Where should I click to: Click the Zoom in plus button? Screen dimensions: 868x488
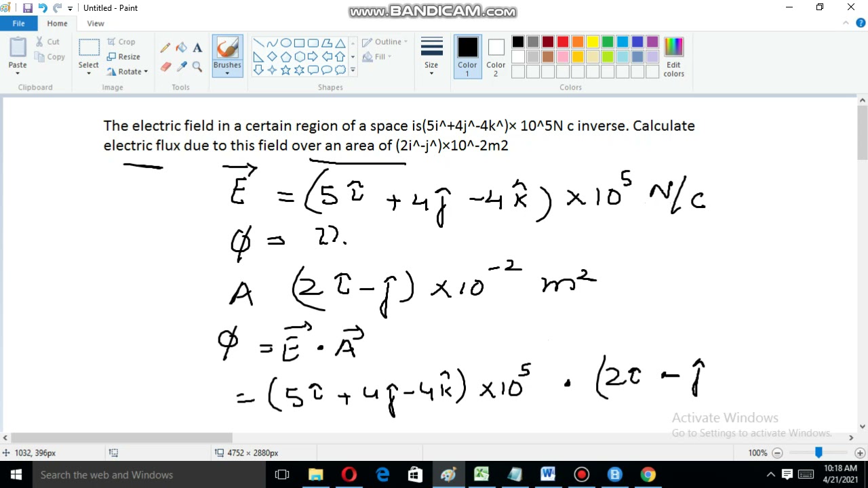pyautogui.click(x=860, y=453)
